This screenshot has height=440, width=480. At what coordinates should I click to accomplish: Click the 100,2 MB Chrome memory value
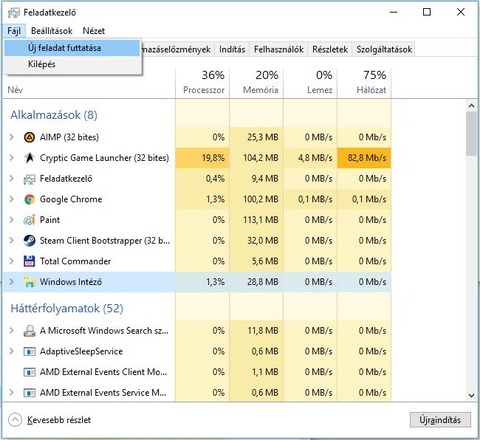tap(261, 199)
